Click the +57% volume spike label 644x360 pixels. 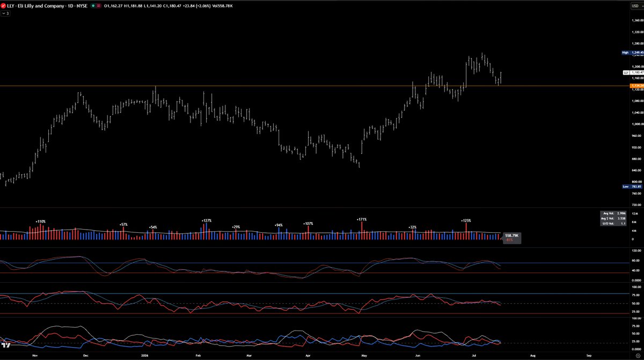pos(123,224)
